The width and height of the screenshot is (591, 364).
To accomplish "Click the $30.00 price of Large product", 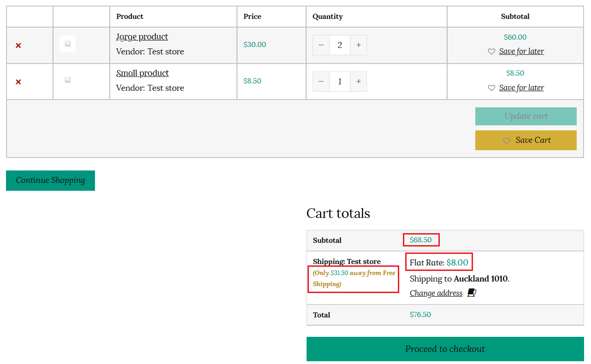I will point(254,45).
